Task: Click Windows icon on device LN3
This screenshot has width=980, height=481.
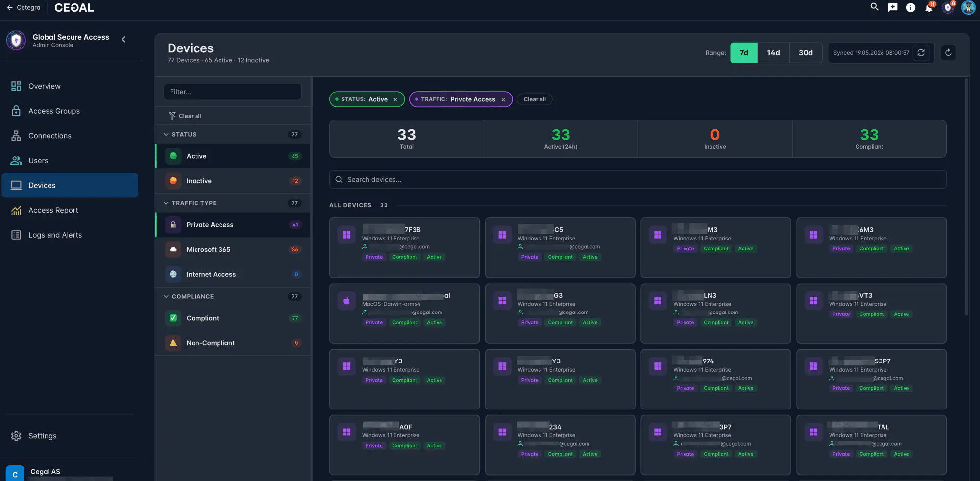Action: [x=658, y=301]
